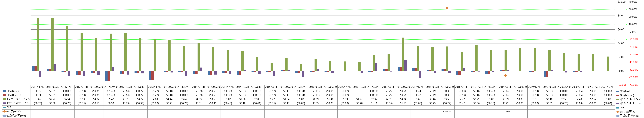The width and height of the screenshot is (644, 118).
Task: Click the $7.72 net cash cell
Action: [x=52, y=99]
